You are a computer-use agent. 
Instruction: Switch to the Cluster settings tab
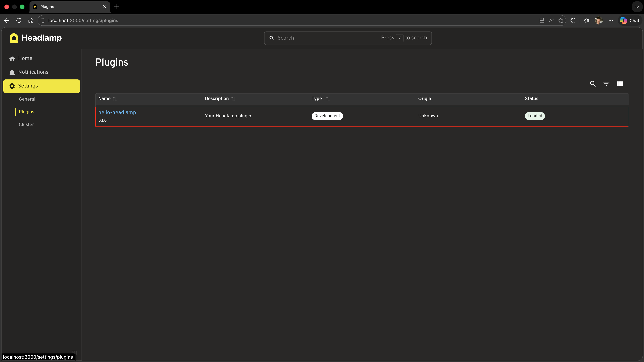click(26, 124)
